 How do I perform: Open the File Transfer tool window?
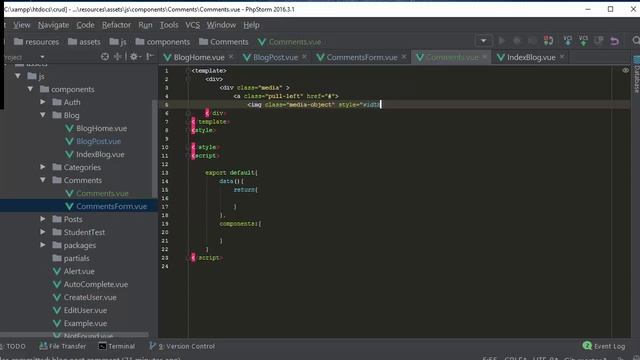[62, 346]
